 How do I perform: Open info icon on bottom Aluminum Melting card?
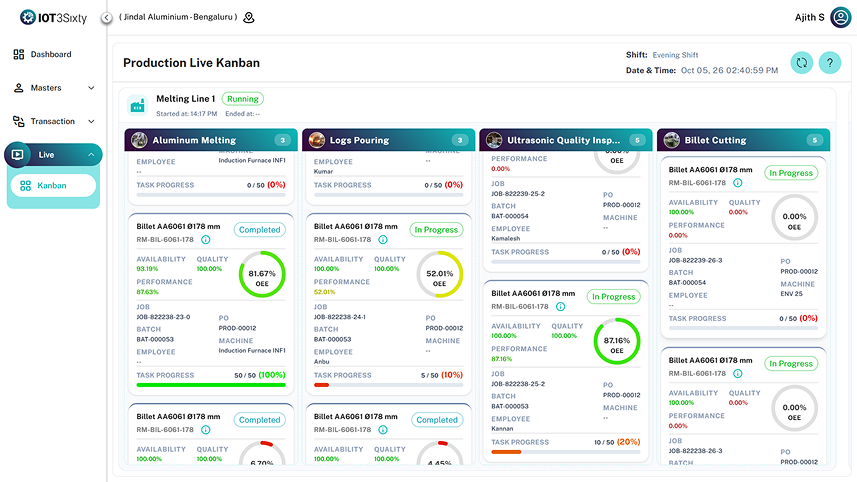point(206,430)
